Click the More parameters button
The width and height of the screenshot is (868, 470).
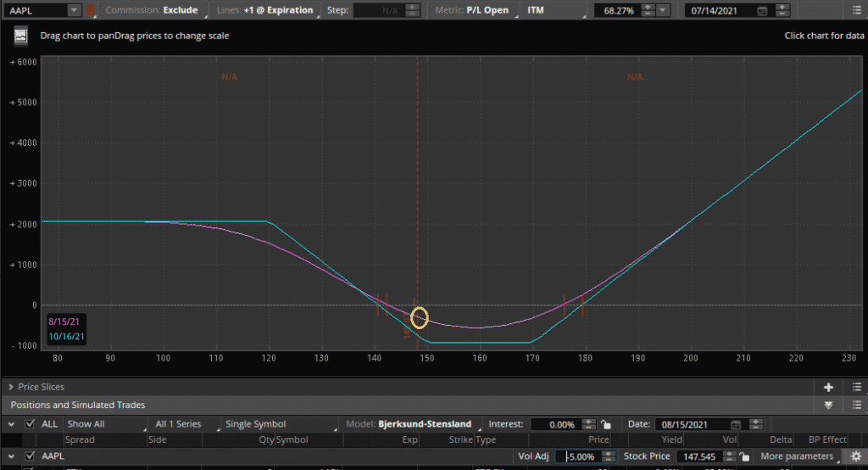(797, 456)
